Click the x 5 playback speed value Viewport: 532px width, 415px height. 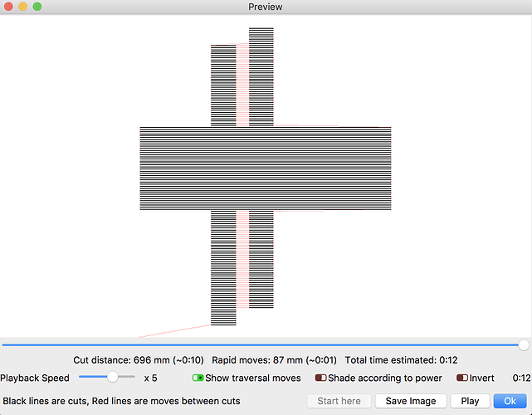point(150,378)
